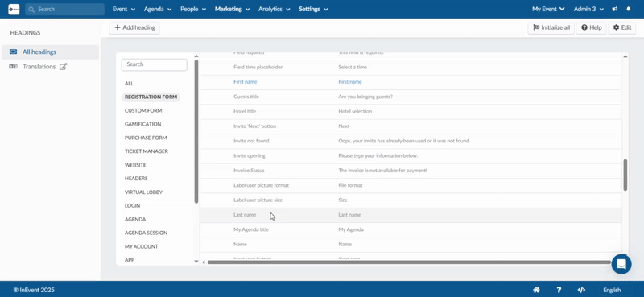Expand the Marketing menu
This screenshot has width=644, height=297.
(232, 9)
